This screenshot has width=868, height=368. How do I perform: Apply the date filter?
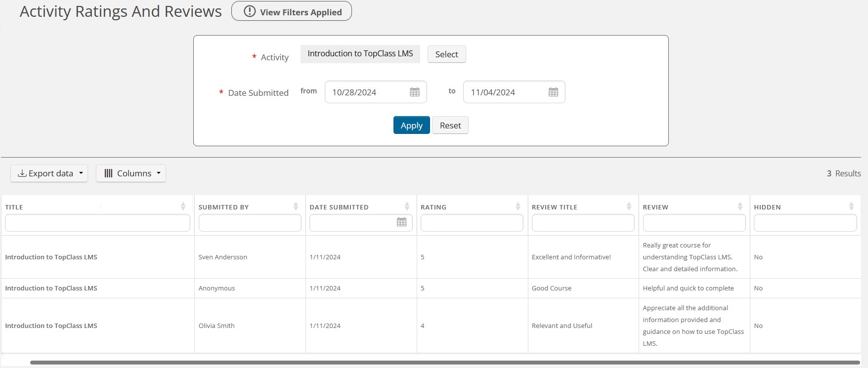(411, 125)
